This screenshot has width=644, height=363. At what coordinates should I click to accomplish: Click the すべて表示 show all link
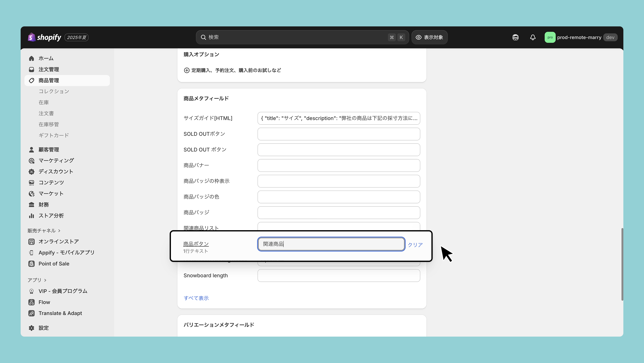pyautogui.click(x=196, y=298)
